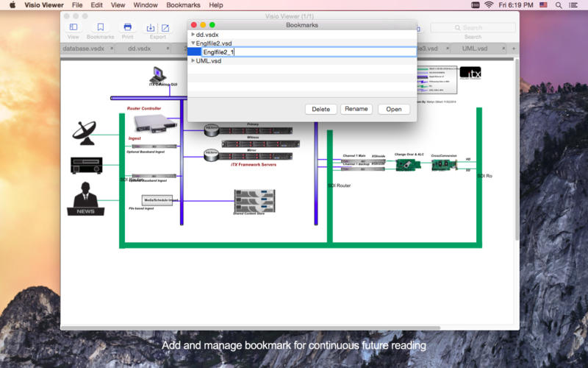Open the Visio Viewer application menu
The width and height of the screenshot is (588, 368).
click(x=44, y=5)
